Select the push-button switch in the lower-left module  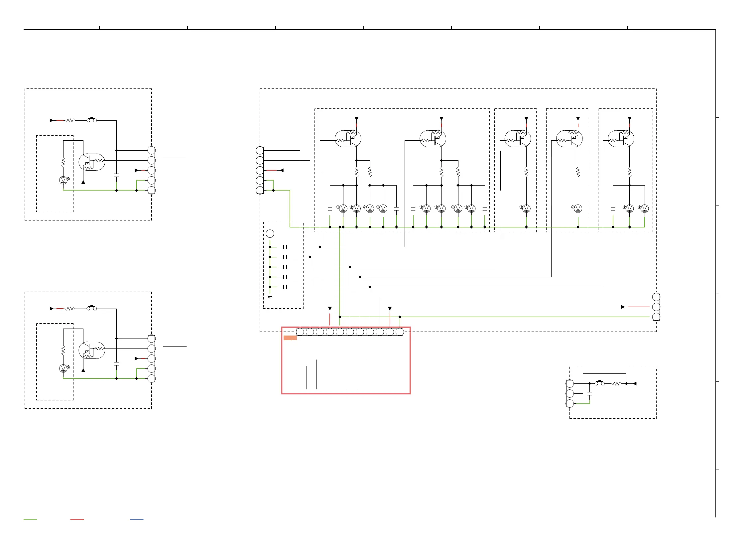tap(91, 308)
